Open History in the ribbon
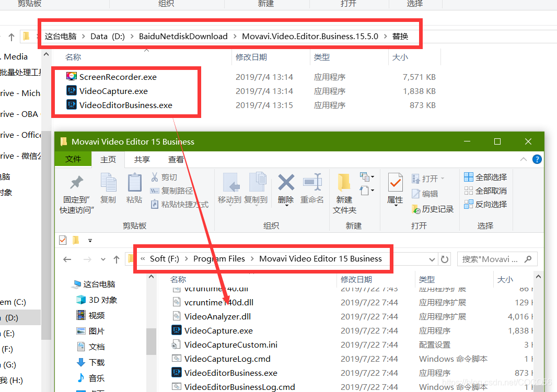Viewport: 557px width, 392px height. 432,209
